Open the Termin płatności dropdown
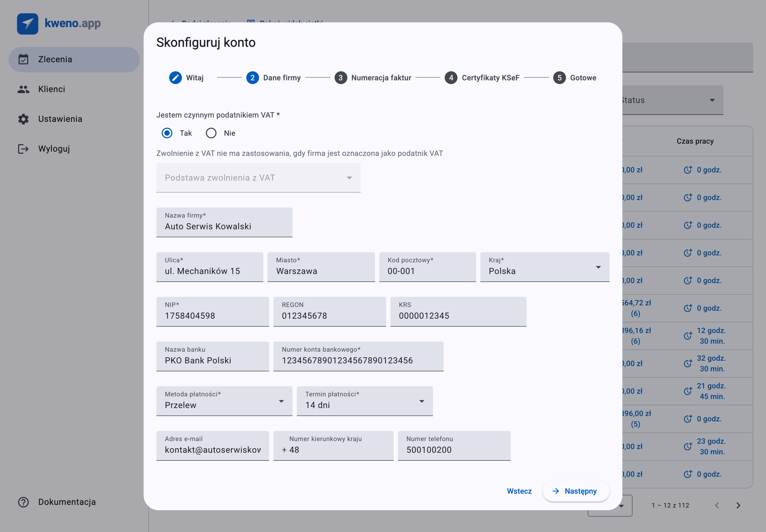The image size is (766, 532). (x=365, y=401)
